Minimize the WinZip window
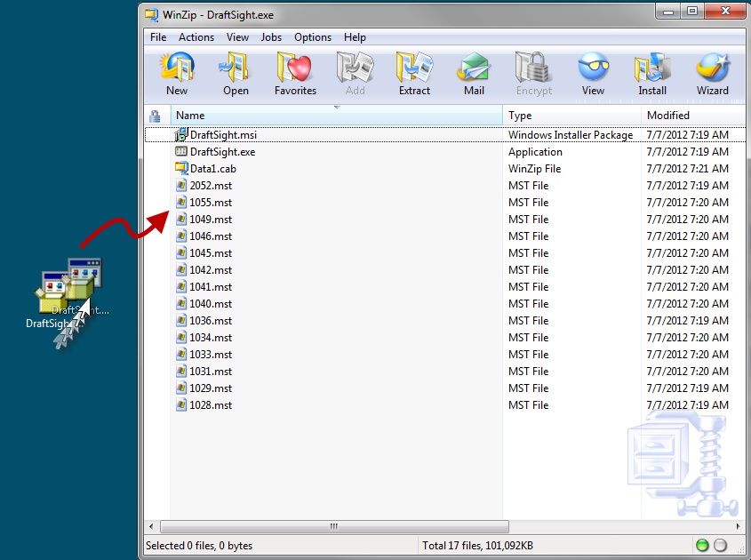The image size is (751, 560). (668, 11)
